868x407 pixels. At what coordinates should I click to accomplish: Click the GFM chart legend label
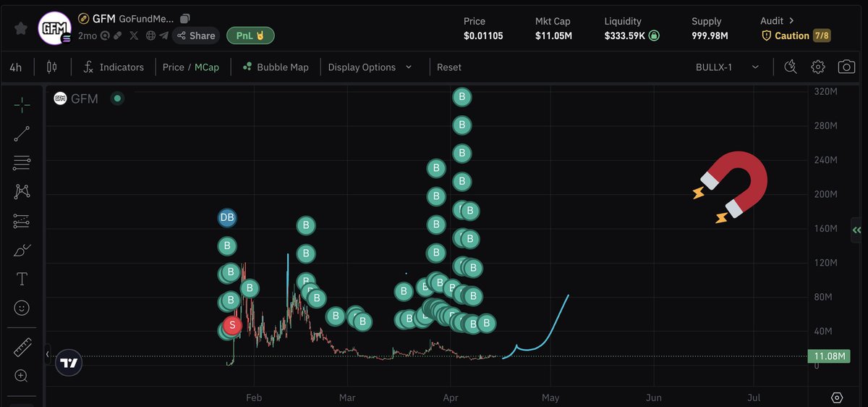tap(85, 98)
